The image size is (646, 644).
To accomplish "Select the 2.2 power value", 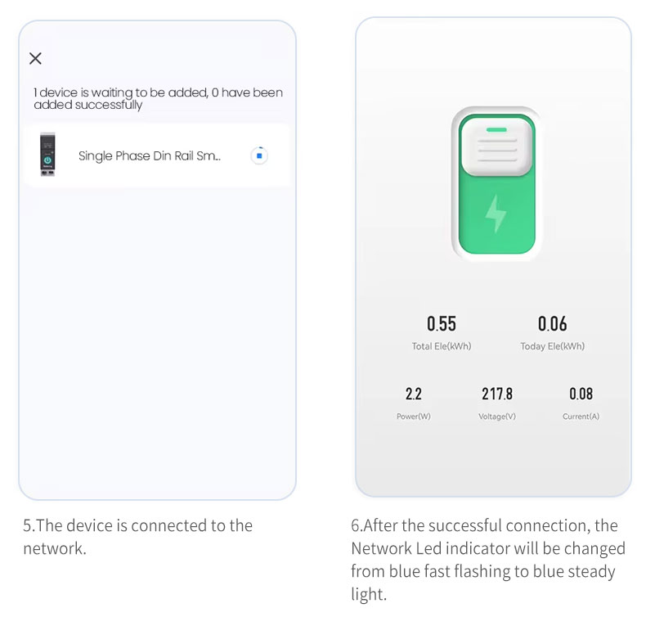I will click(x=414, y=394).
